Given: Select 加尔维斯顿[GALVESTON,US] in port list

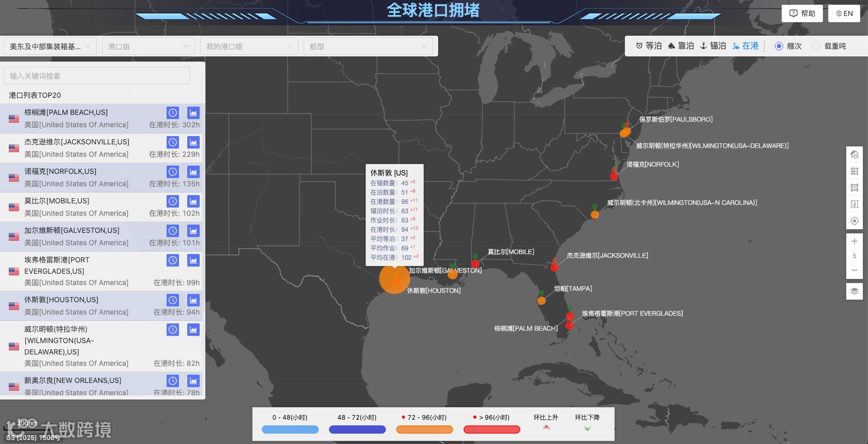Looking at the screenshot, I should tap(72, 230).
